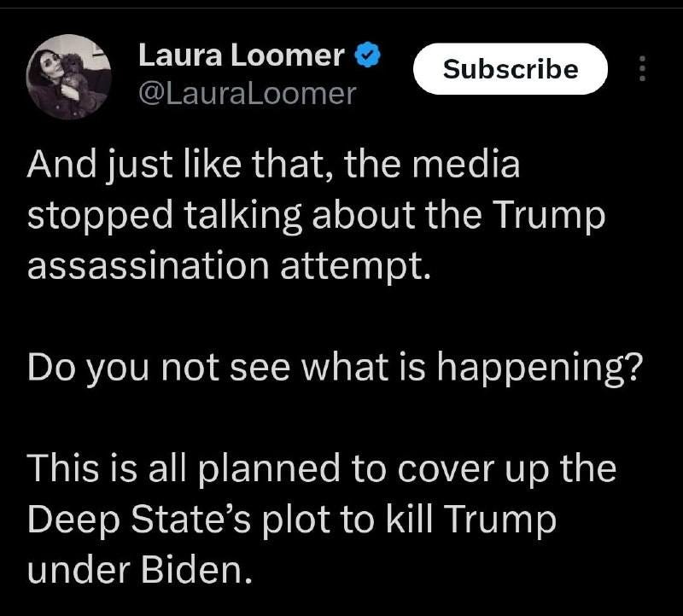
Task: Click the white Subscribe button
Action: [510, 69]
